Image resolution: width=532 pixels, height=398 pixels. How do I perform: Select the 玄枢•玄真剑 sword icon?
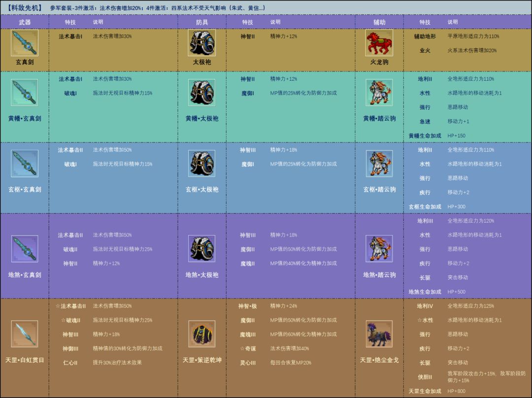click(x=25, y=164)
